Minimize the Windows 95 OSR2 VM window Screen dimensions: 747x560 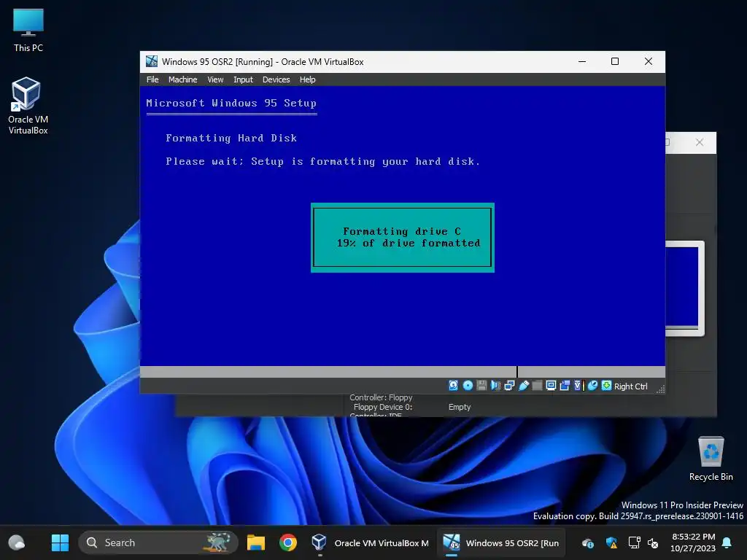[x=582, y=61]
